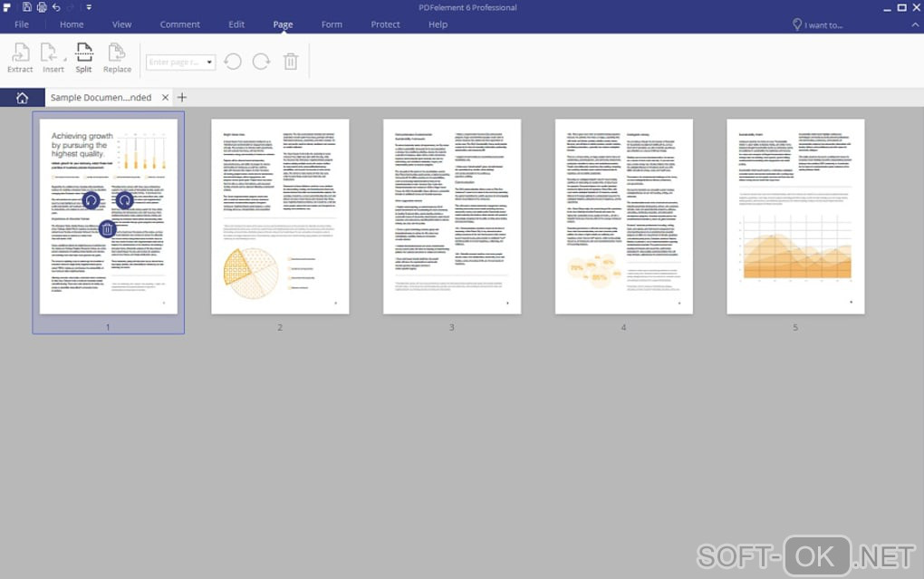The image size is (924, 579).
Task: Open the Help tab
Action: pyautogui.click(x=438, y=24)
